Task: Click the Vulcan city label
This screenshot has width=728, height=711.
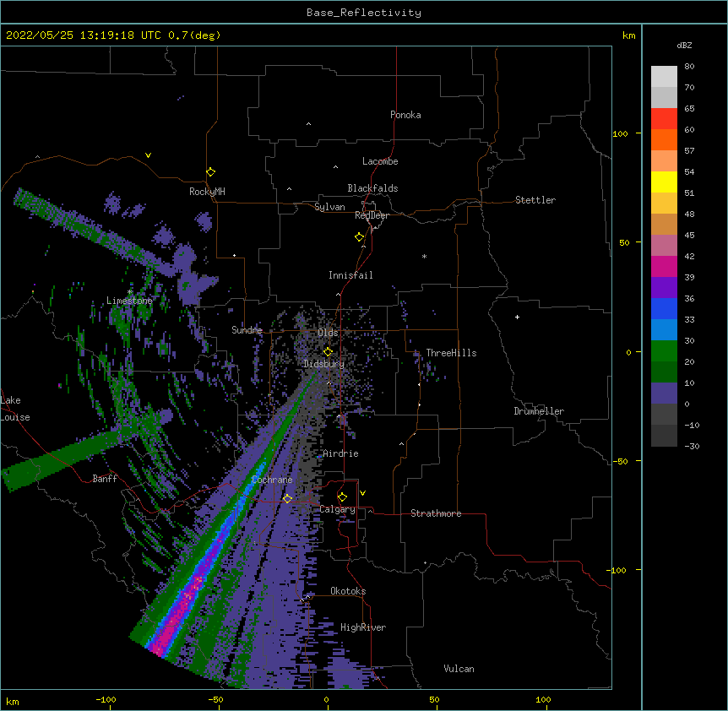Action: [459, 669]
